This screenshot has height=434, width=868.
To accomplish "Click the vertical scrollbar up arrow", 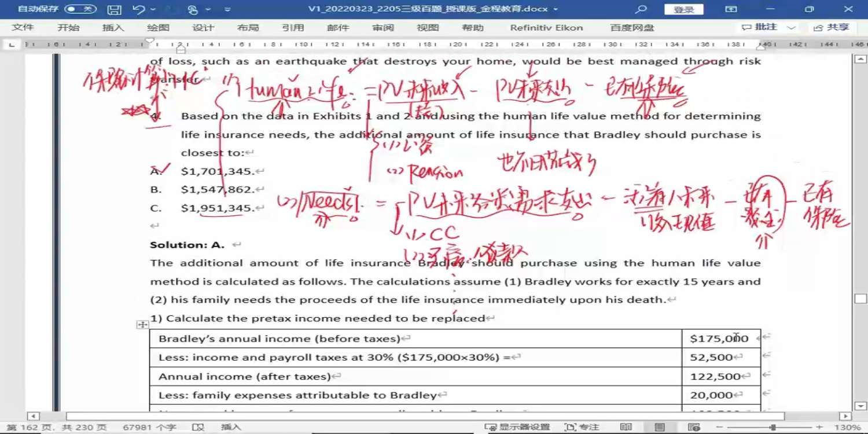I will tap(860, 59).
